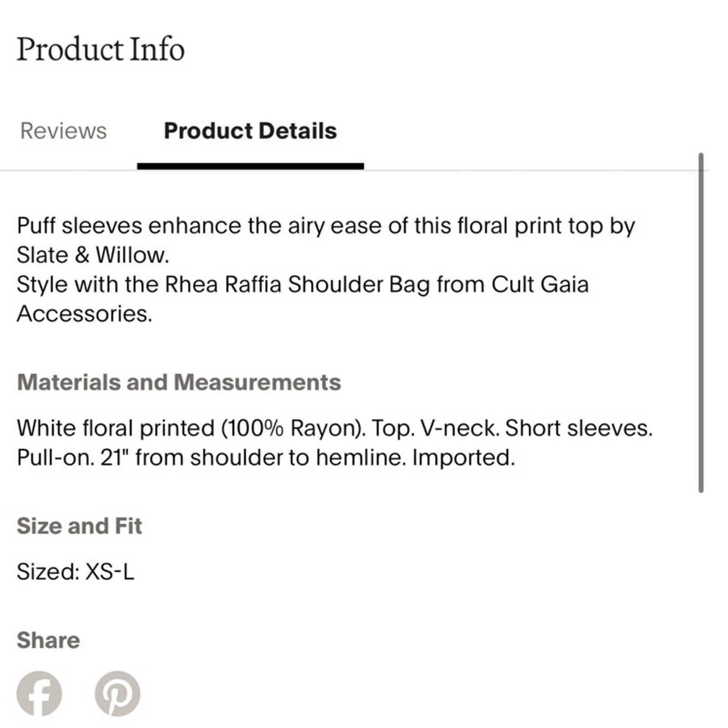
Task: Click the word Imported in measurements
Action: tap(464, 457)
